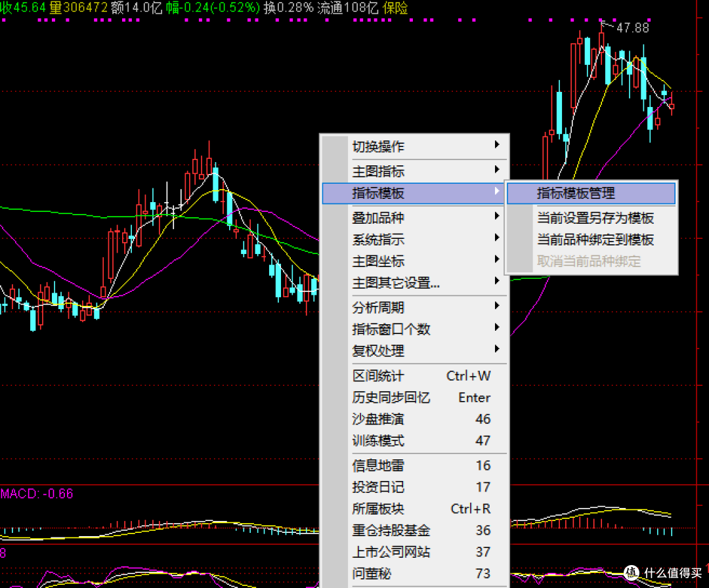This screenshot has width=709, height=588.
Task: Expand arrow beside 切换操作
Action: (496, 144)
